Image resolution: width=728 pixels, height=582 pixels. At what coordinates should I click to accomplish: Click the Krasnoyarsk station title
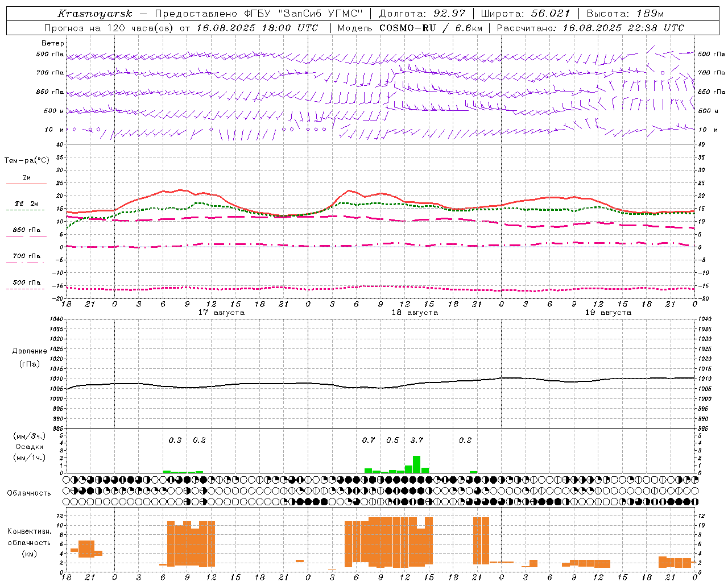click(95, 14)
